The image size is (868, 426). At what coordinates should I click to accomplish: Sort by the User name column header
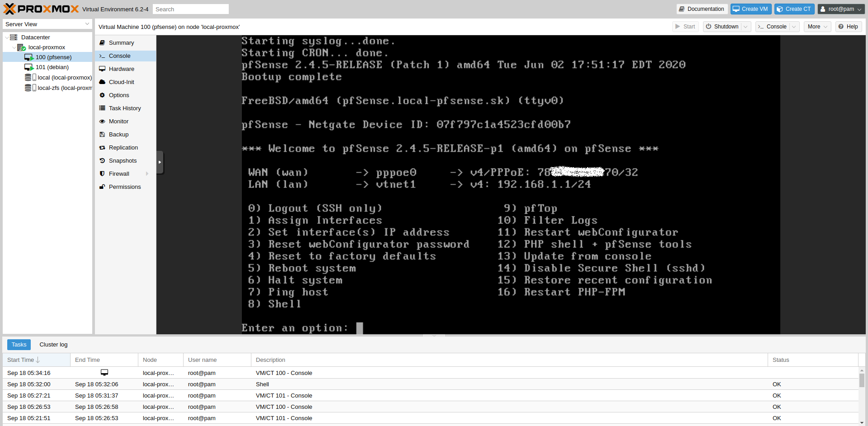[217, 360]
